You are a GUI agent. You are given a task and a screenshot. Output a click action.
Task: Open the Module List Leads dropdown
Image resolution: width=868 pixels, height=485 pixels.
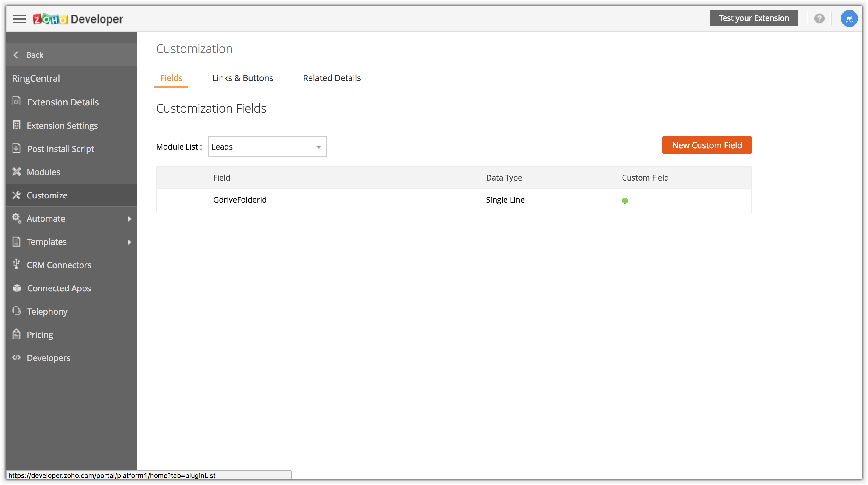pyautogui.click(x=267, y=147)
